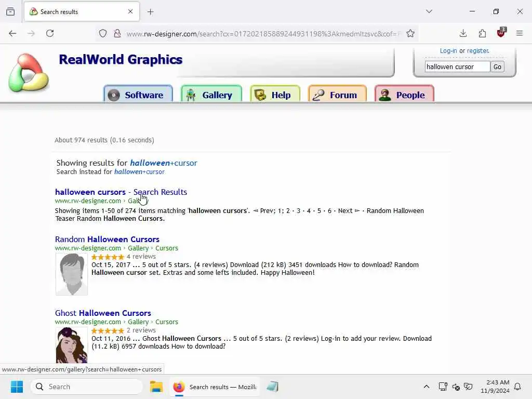The width and height of the screenshot is (532, 399).
Task: Open the halloween+cursor corrected search link
Action: pyautogui.click(x=164, y=163)
